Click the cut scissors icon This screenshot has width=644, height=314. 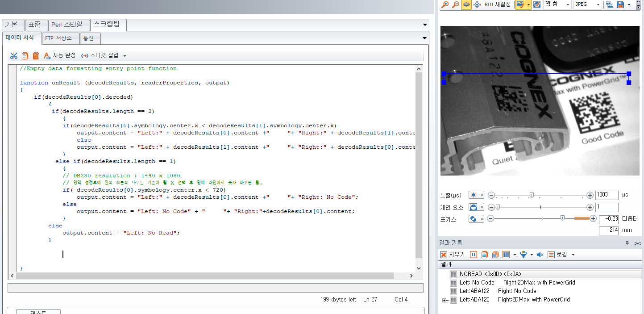pyautogui.click(x=14, y=56)
